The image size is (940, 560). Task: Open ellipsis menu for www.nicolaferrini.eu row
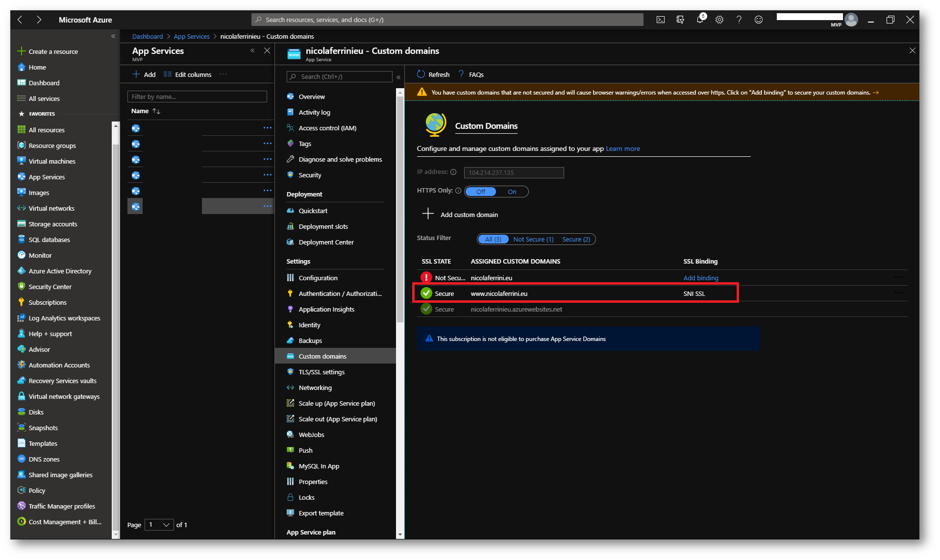click(898, 293)
